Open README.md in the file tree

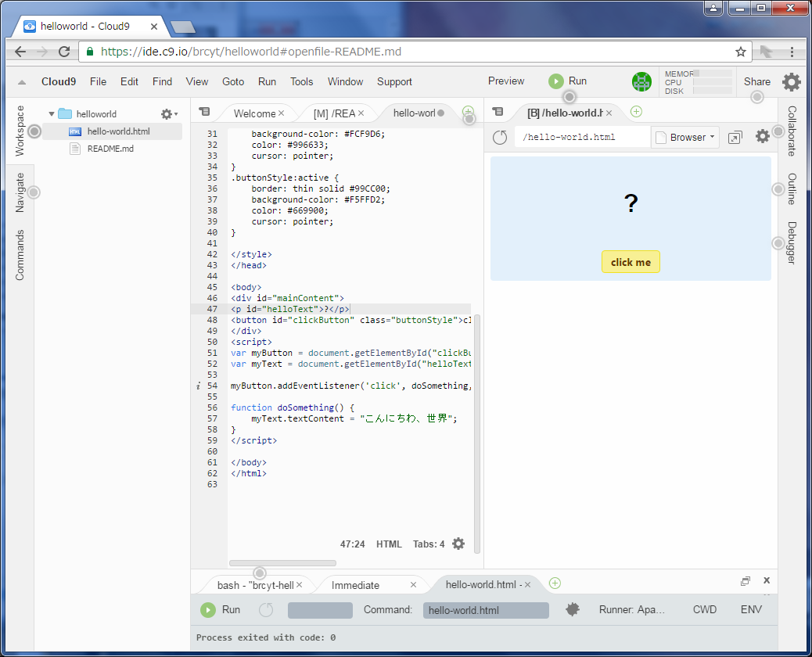pyautogui.click(x=110, y=149)
